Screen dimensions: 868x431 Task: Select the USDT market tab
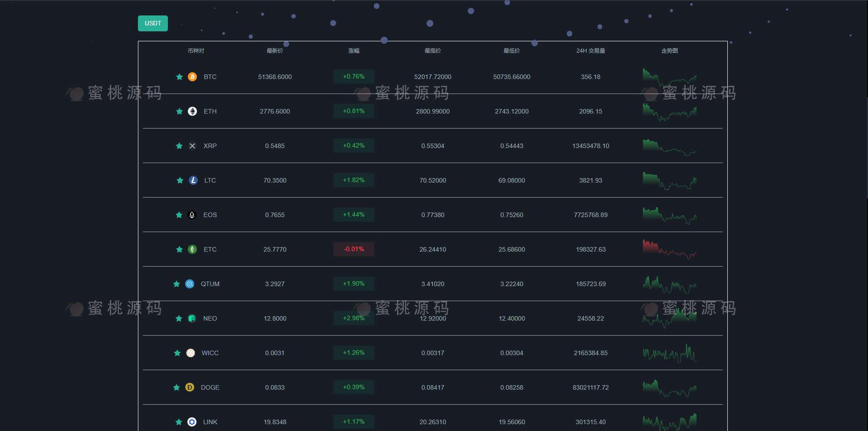click(153, 24)
